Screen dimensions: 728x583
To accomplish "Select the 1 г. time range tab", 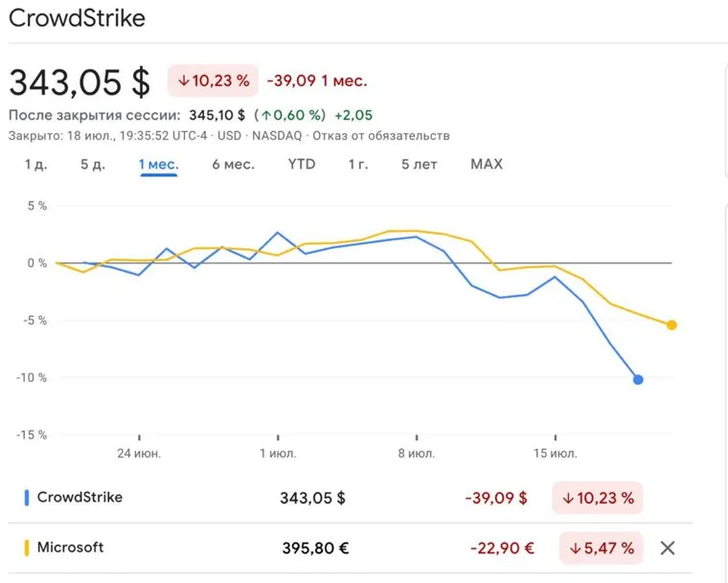I will 358,165.
